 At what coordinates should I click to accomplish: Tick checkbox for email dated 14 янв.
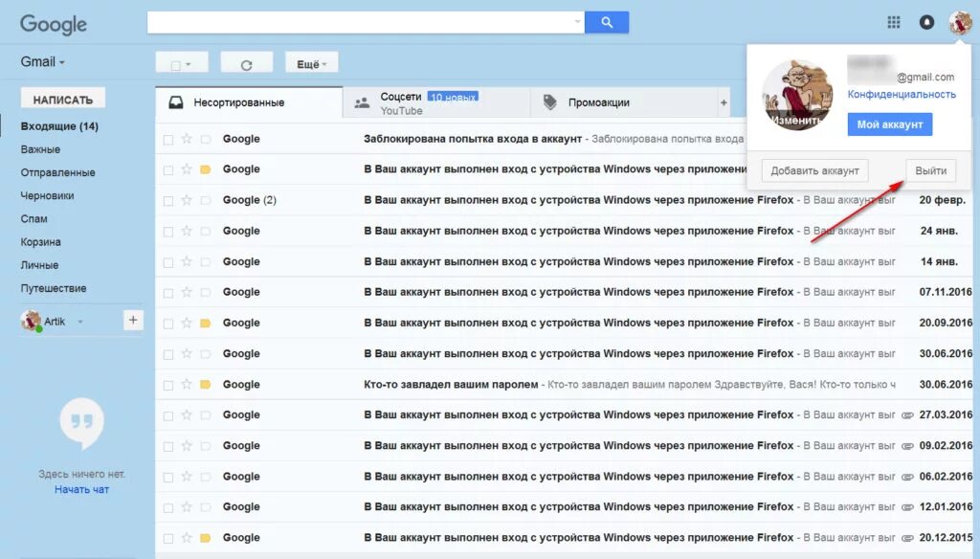(x=168, y=262)
